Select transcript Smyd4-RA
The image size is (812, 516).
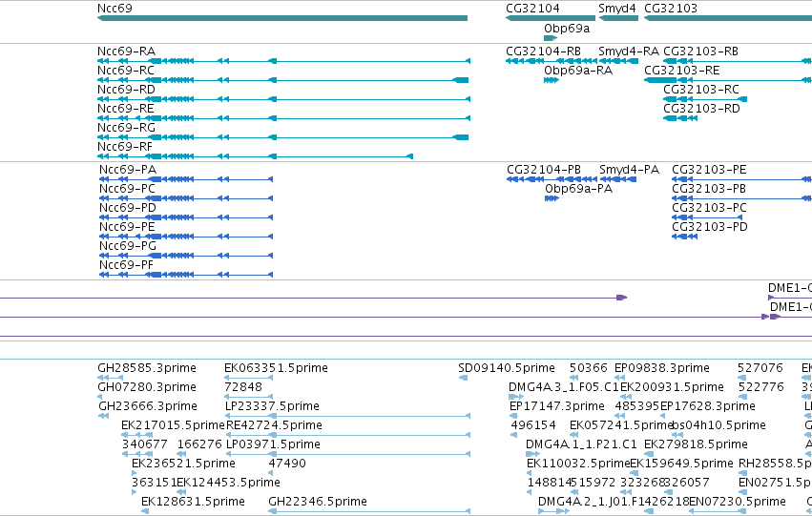tap(618, 61)
